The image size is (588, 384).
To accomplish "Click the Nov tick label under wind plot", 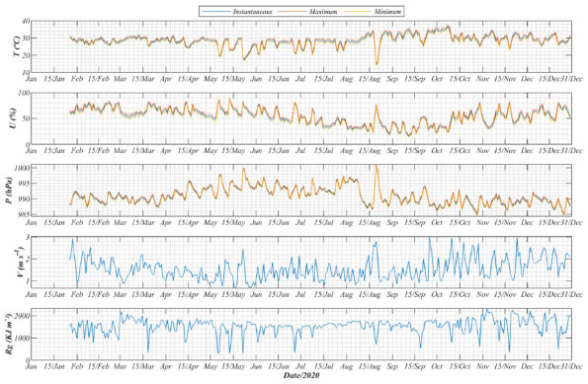I will click(x=482, y=294).
